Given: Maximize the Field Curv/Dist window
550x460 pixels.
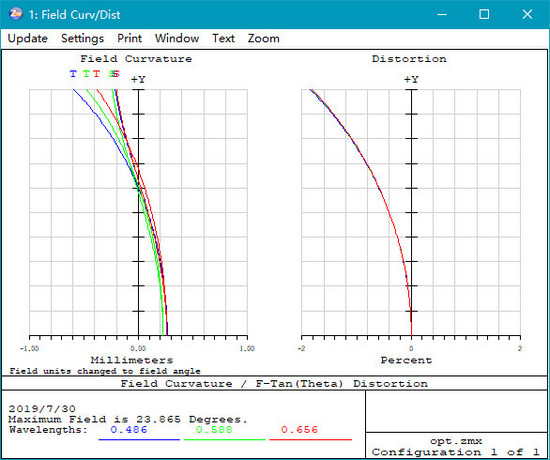Looking at the screenshot, I should 484,14.
